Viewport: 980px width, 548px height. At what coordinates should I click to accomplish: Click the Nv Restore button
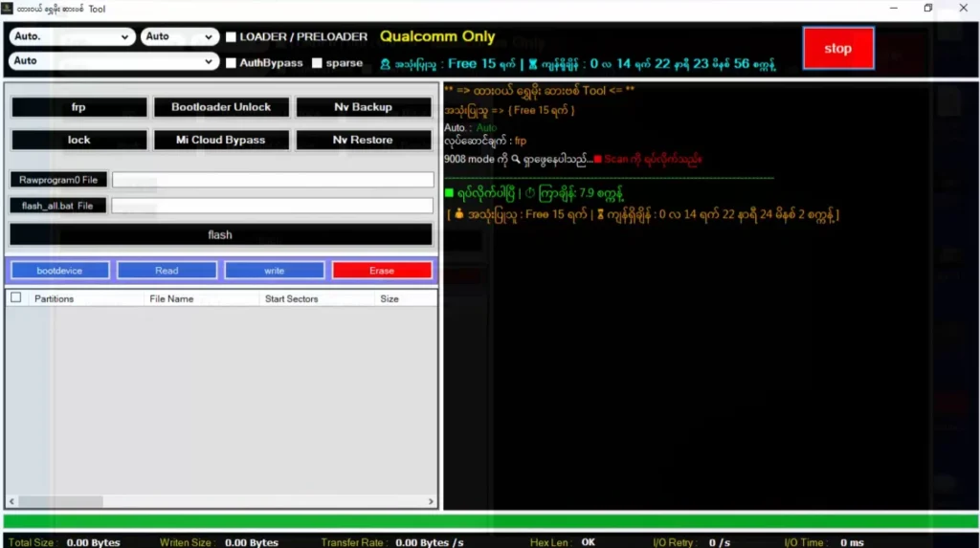click(363, 140)
